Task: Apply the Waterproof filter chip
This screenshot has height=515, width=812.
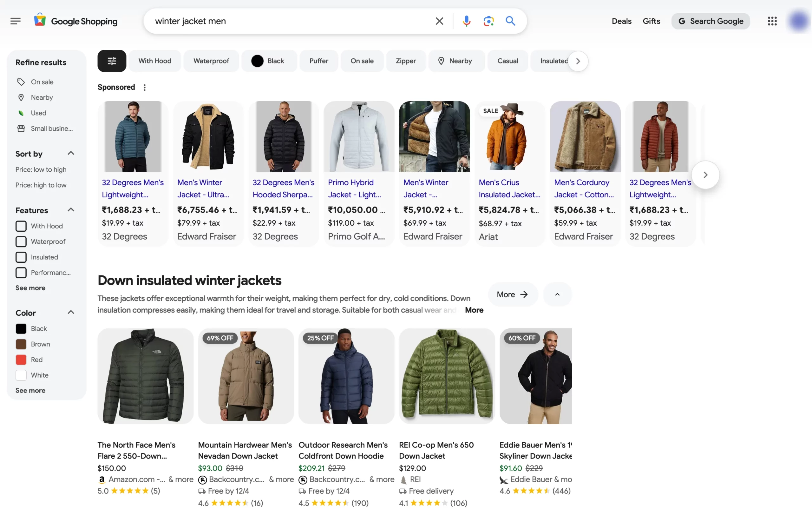Action: 211,61
